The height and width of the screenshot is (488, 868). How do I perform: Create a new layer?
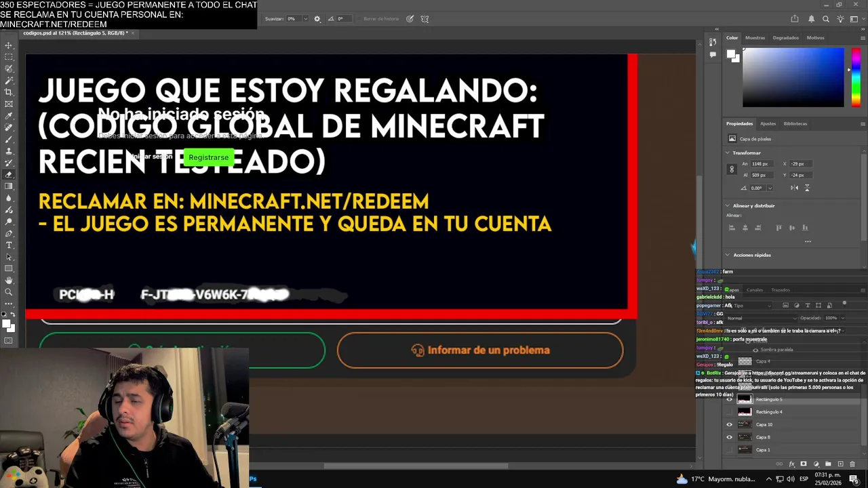tap(840, 464)
